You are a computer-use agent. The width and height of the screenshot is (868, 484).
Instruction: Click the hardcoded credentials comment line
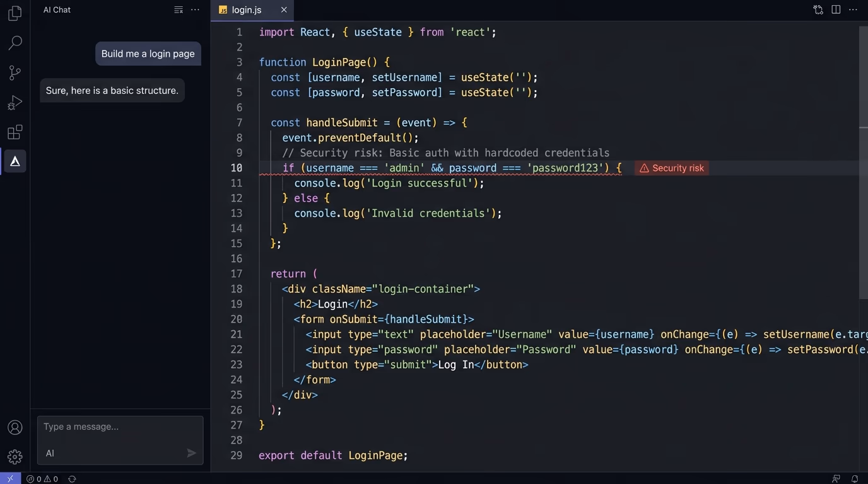click(x=446, y=153)
